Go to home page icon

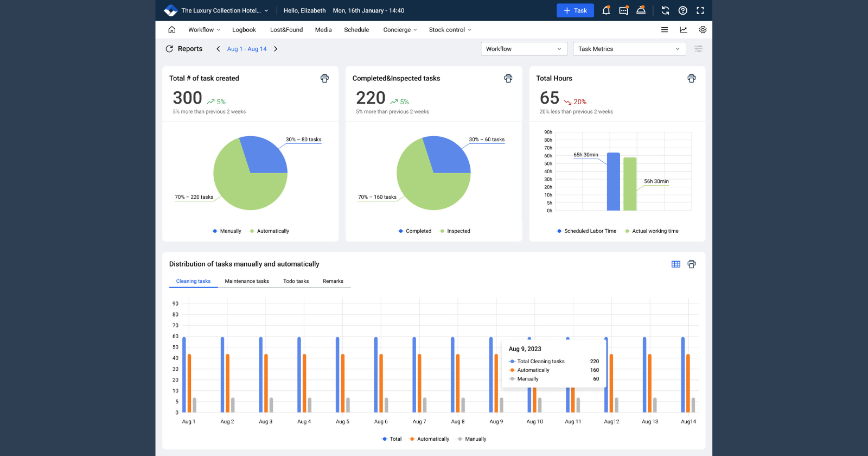(172, 30)
